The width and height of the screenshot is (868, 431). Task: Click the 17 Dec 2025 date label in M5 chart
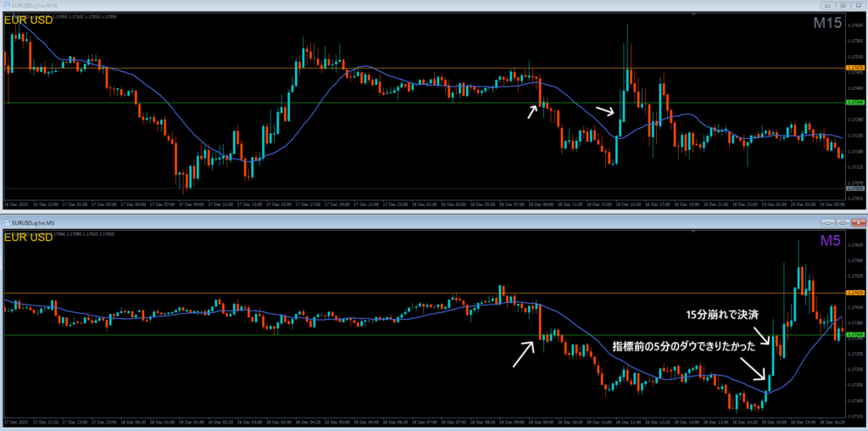[16, 423]
